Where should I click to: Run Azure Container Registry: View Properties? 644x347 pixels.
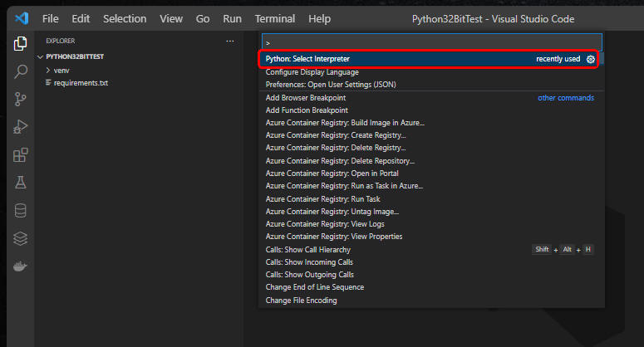[431, 237]
